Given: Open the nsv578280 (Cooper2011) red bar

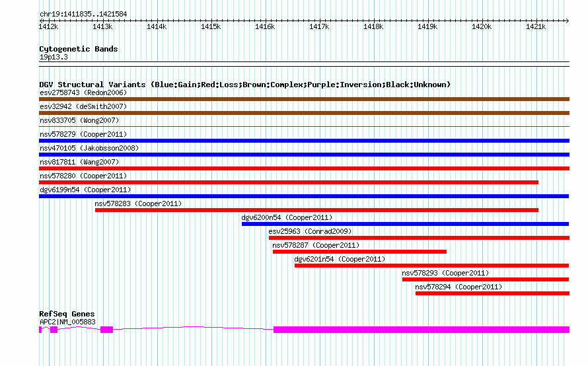Looking at the screenshot, I should (289, 182).
